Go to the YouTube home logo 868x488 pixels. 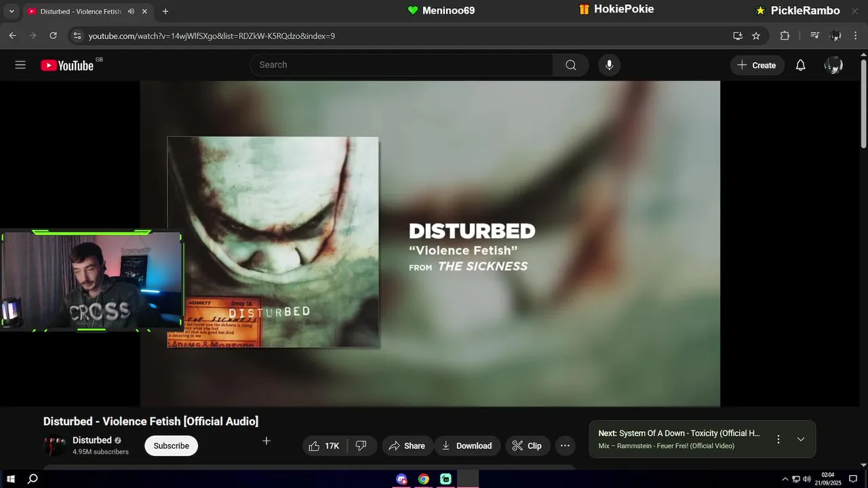(x=67, y=65)
